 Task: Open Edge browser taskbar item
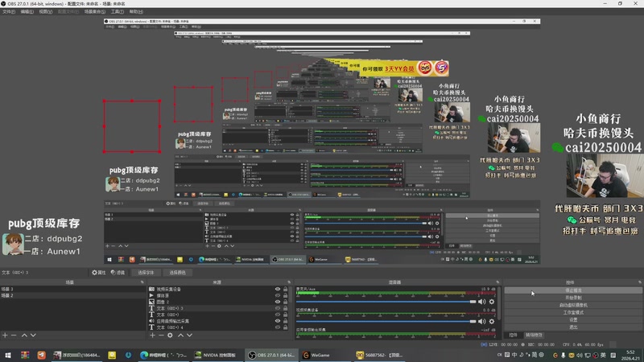pos(164,355)
